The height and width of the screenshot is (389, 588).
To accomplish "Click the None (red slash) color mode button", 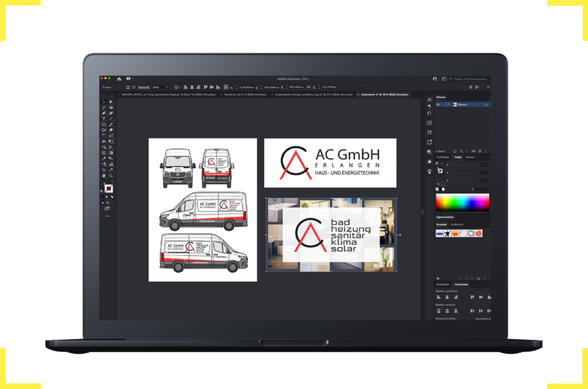I will [112, 197].
